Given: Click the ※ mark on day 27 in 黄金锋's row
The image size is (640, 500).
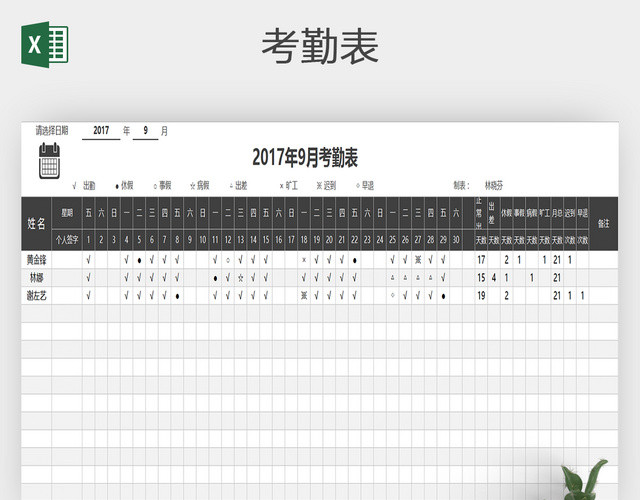Looking at the screenshot, I should 418,260.
